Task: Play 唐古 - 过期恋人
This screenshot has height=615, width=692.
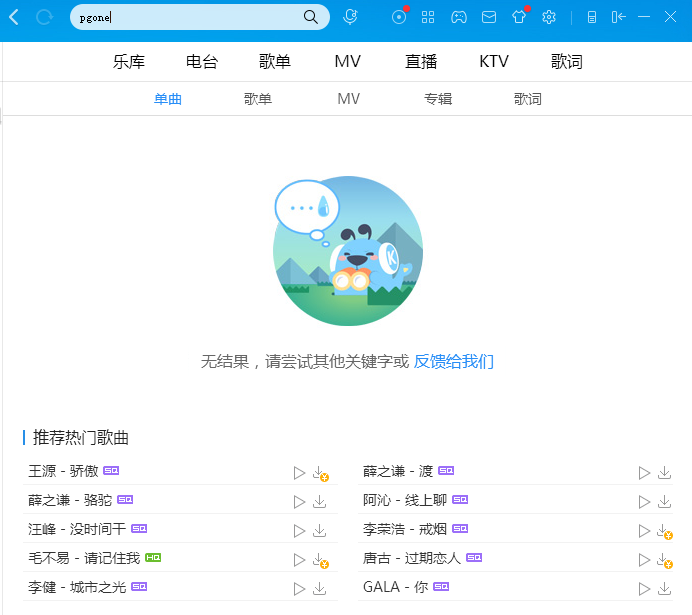Action: [x=644, y=560]
